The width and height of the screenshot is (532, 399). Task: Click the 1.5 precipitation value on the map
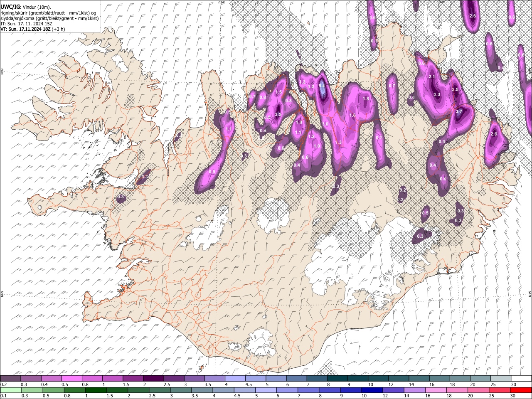coord(278,92)
